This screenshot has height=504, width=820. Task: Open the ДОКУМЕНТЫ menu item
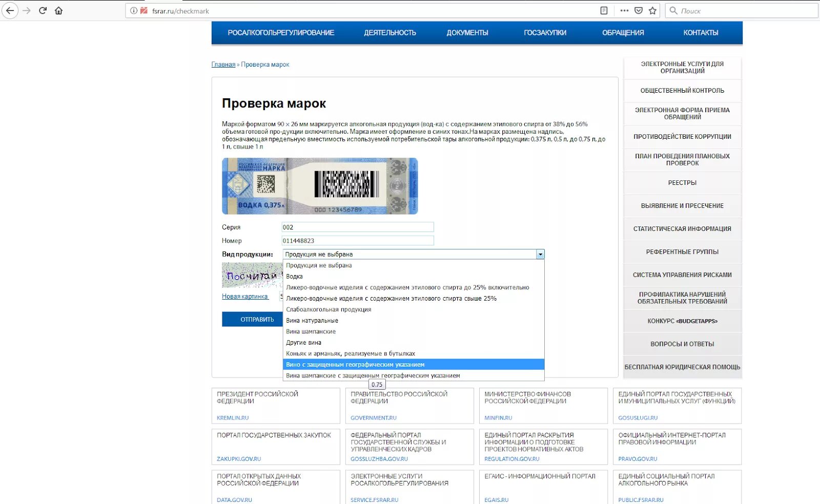pos(467,33)
